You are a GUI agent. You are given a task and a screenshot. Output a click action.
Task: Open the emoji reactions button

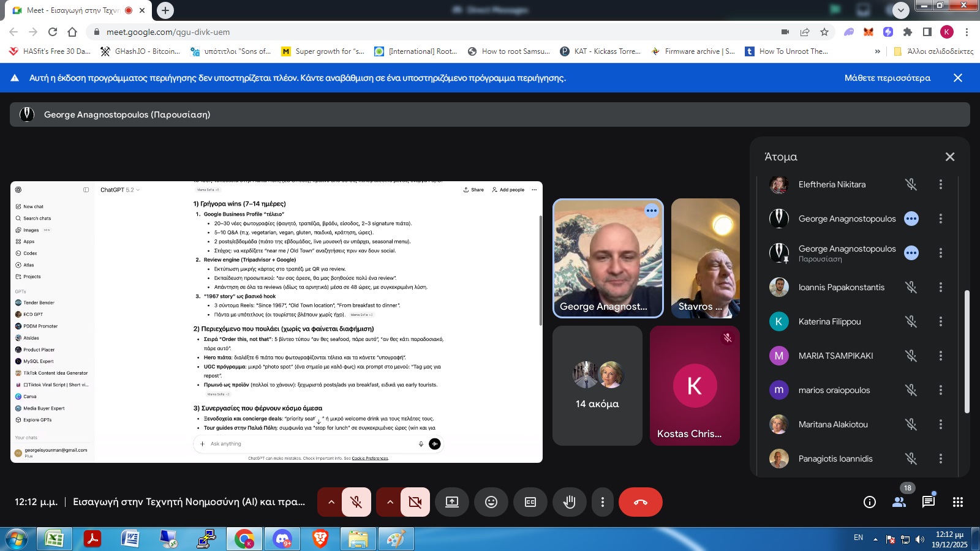pos(491,502)
